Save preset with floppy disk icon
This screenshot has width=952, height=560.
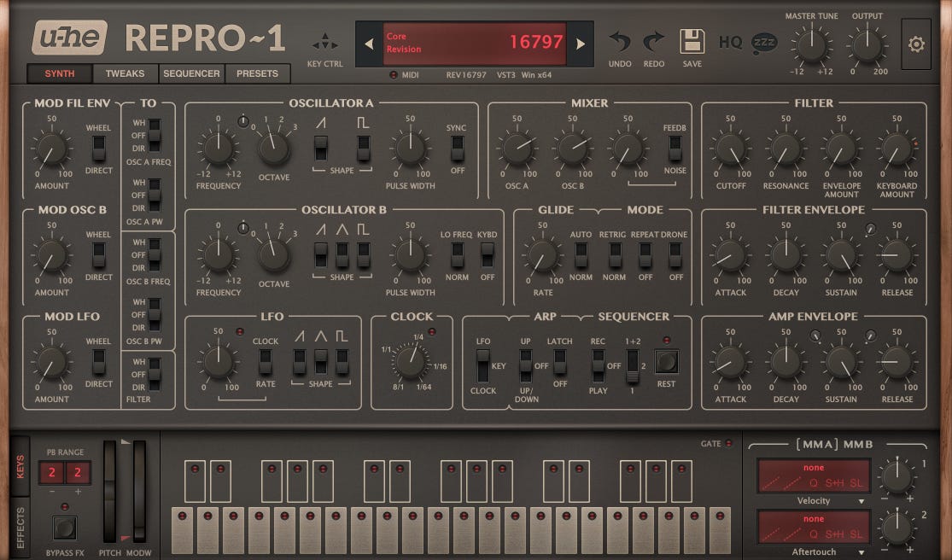tap(692, 42)
